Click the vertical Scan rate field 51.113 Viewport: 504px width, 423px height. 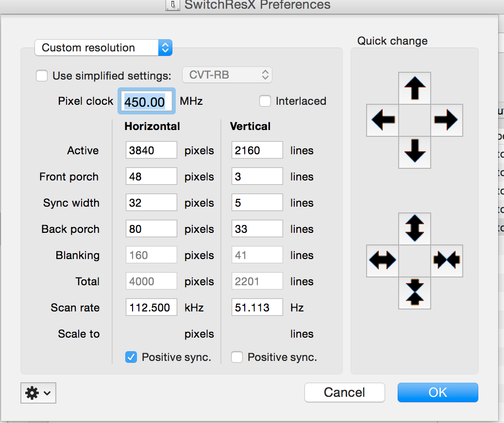[257, 307]
